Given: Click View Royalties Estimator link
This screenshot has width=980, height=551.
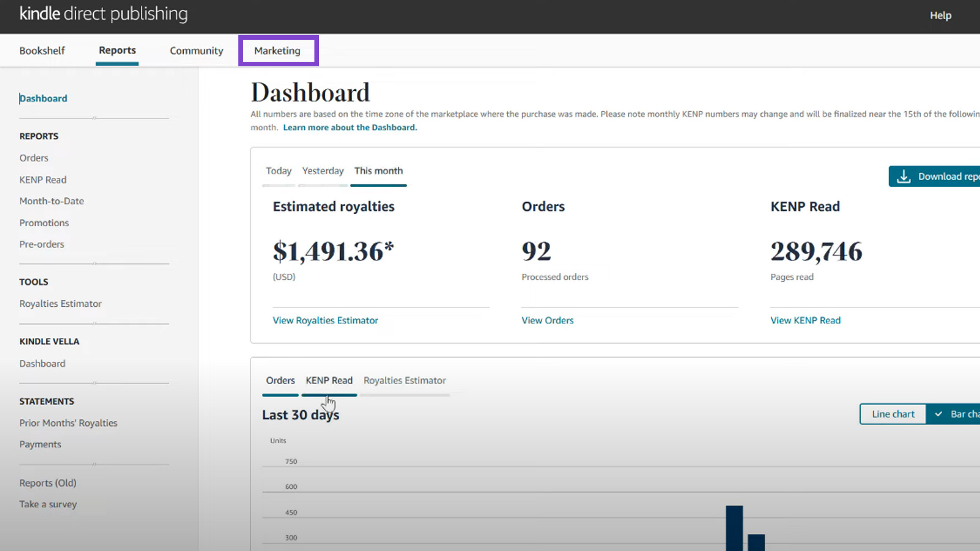Looking at the screenshot, I should pyautogui.click(x=325, y=320).
